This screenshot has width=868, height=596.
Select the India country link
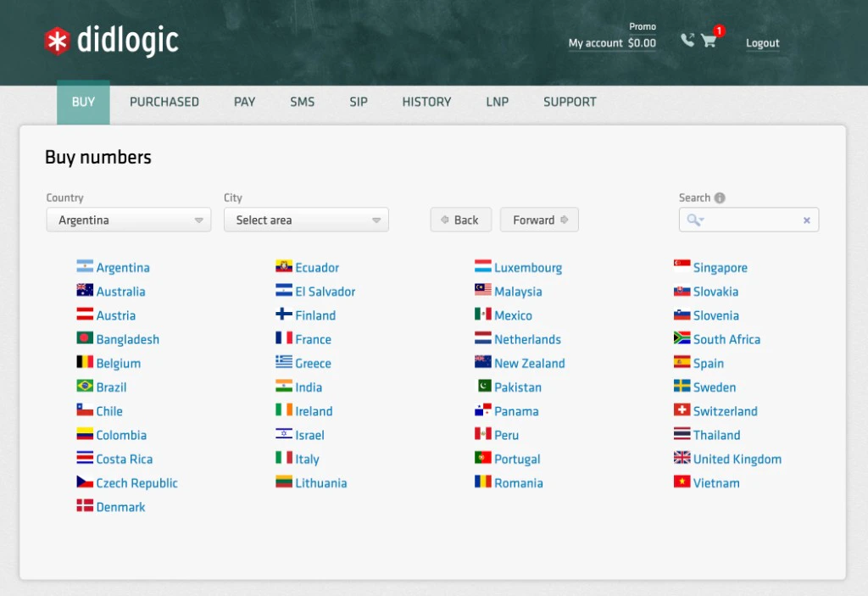pyautogui.click(x=309, y=387)
